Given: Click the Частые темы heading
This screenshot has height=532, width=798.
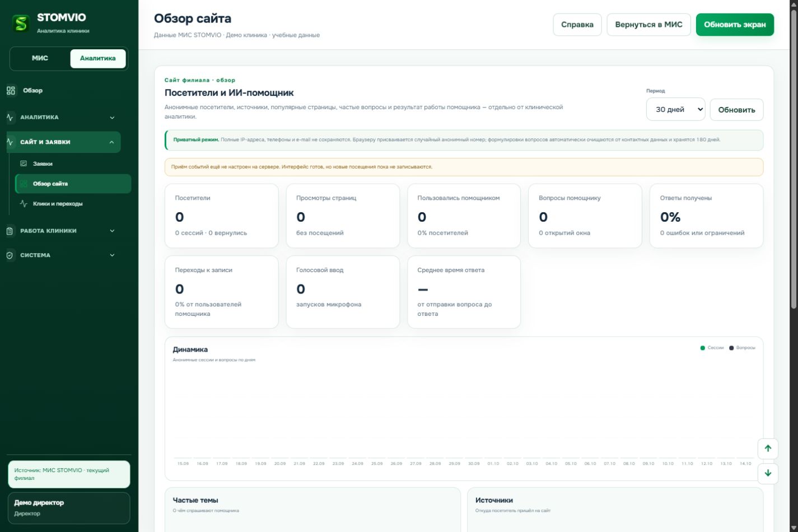Looking at the screenshot, I should tap(195, 500).
